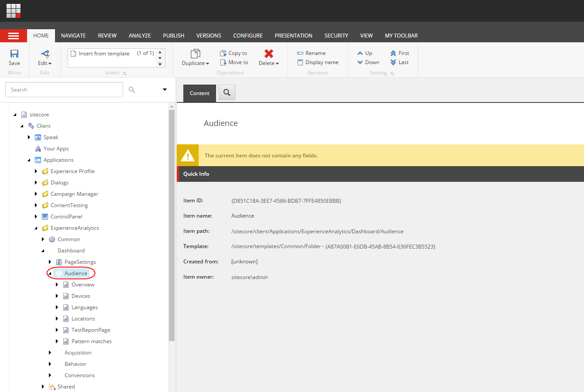Viewport: 584px width, 392px height.
Task: Click the Common gear icon
Action: pos(52,239)
